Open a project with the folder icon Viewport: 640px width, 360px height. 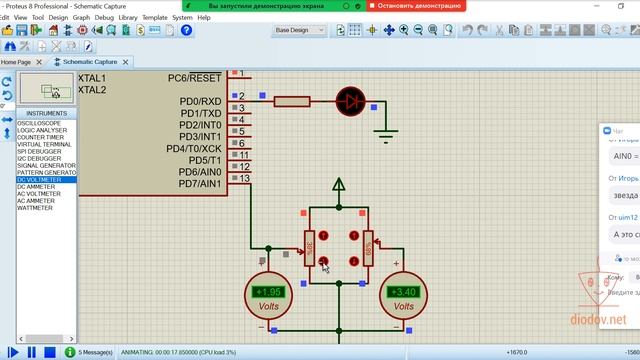[7, 30]
